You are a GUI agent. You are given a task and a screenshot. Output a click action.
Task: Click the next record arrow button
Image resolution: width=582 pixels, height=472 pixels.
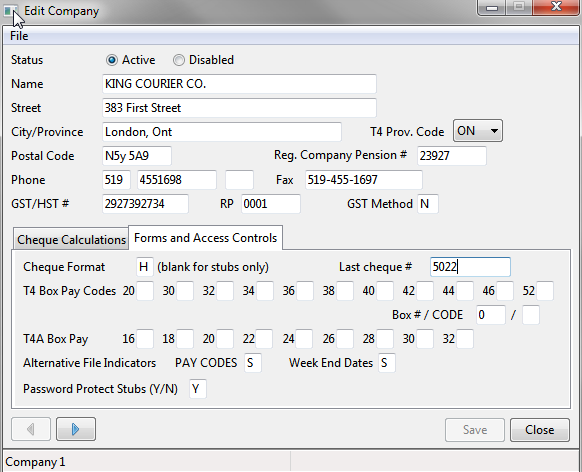tap(76, 429)
